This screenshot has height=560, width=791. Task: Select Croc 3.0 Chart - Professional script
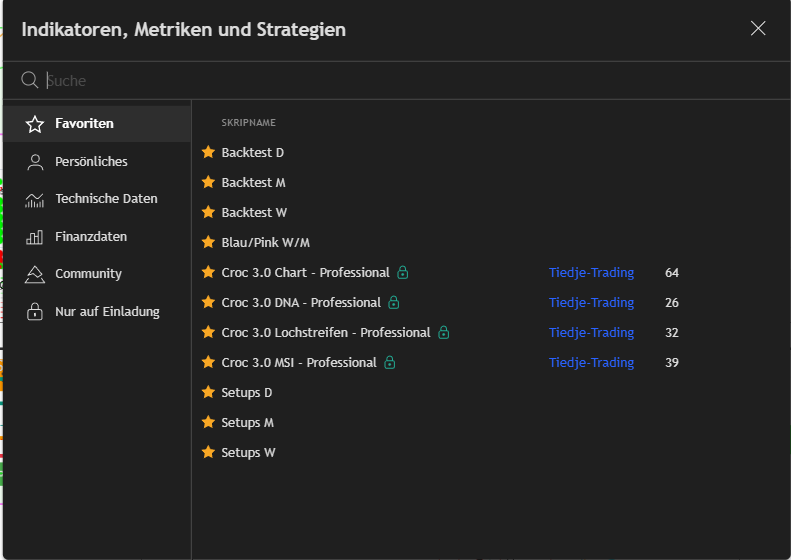(305, 272)
